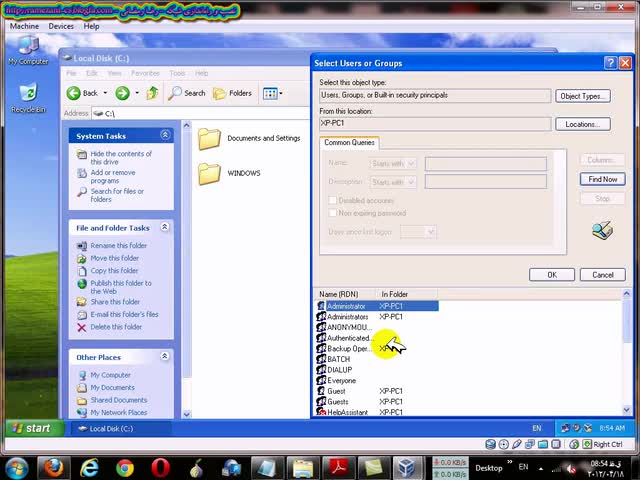640x480 pixels.
Task: Open Search in Explorer toolbar
Action: point(187,93)
